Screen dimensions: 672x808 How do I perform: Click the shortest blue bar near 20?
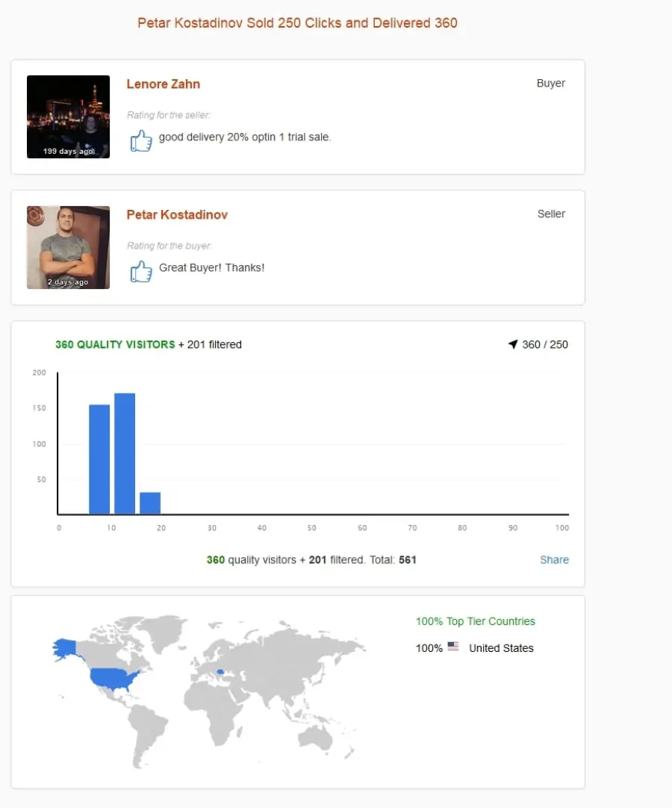[x=150, y=503]
